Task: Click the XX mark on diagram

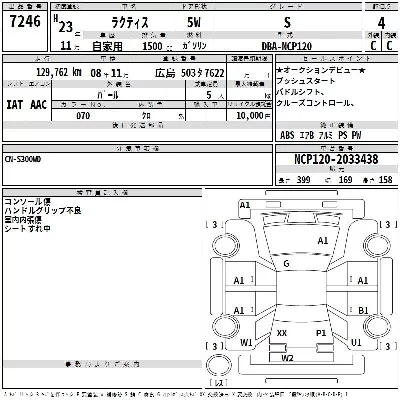Action: (282, 333)
